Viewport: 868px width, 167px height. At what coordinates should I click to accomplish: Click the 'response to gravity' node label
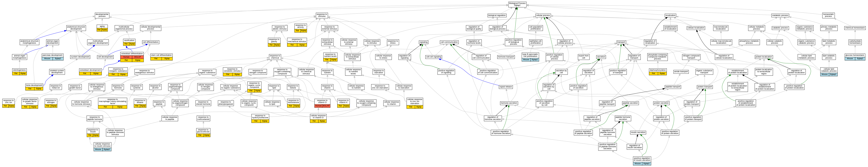[x=274, y=41]
